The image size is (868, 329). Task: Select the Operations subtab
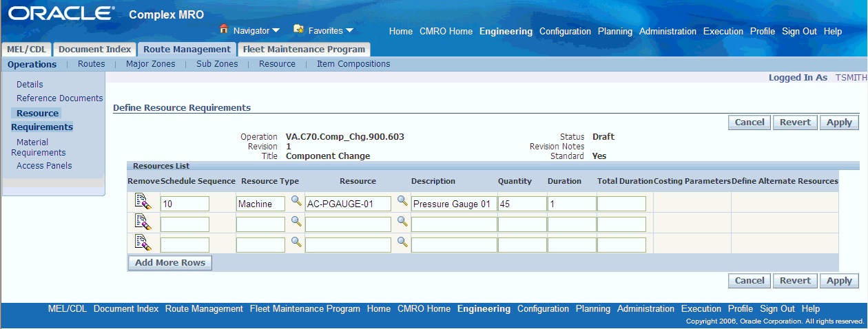tap(32, 64)
